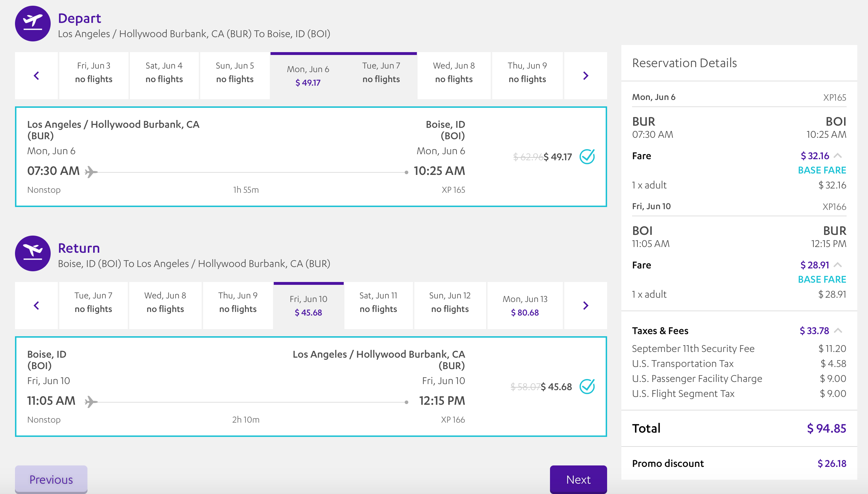Deselect the $49.17 departure flight checkmark
Viewport: 868px width, 494px height.
tap(587, 156)
